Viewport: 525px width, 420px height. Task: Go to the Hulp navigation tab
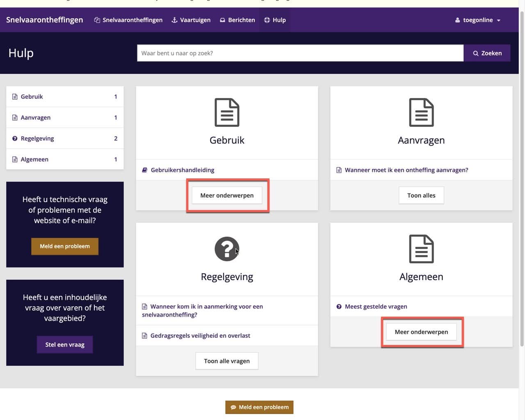tap(275, 20)
